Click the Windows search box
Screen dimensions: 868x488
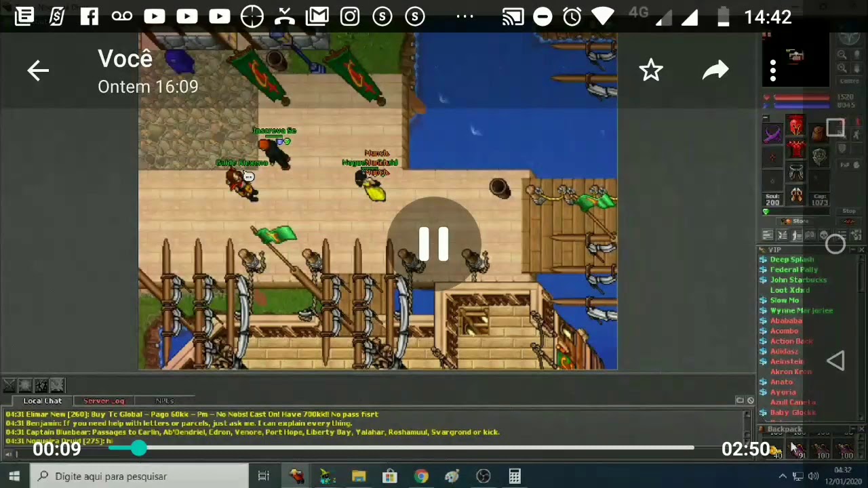141,476
